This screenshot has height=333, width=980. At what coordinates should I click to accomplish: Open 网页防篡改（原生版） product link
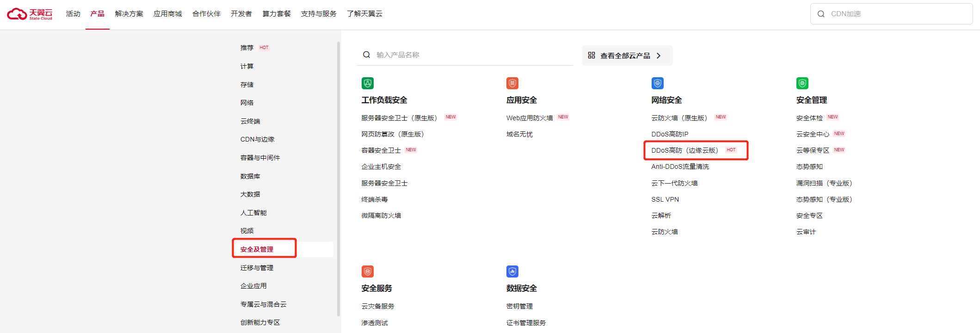pos(393,134)
